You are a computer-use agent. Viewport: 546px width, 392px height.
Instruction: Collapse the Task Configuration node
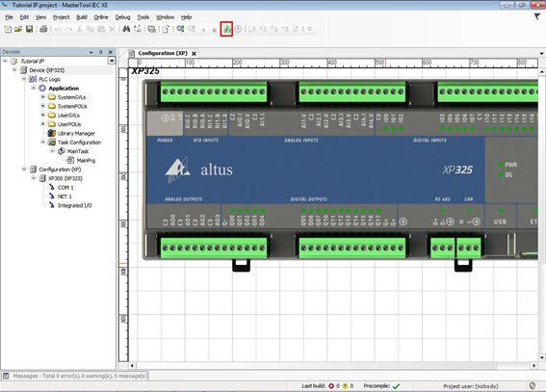tap(42, 142)
